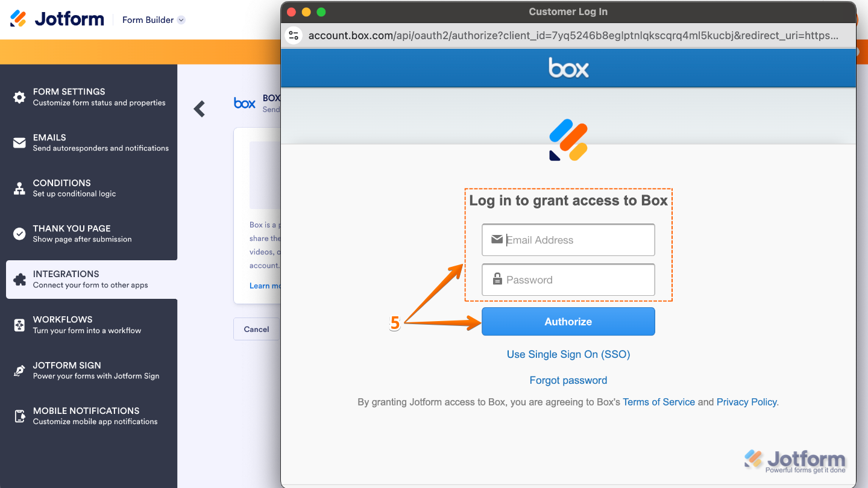Open the Forgot password link
This screenshot has width=868, height=488.
tap(568, 380)
